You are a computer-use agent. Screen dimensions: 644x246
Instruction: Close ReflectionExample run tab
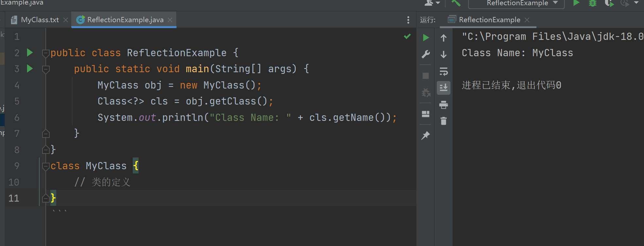coord(527,20)
